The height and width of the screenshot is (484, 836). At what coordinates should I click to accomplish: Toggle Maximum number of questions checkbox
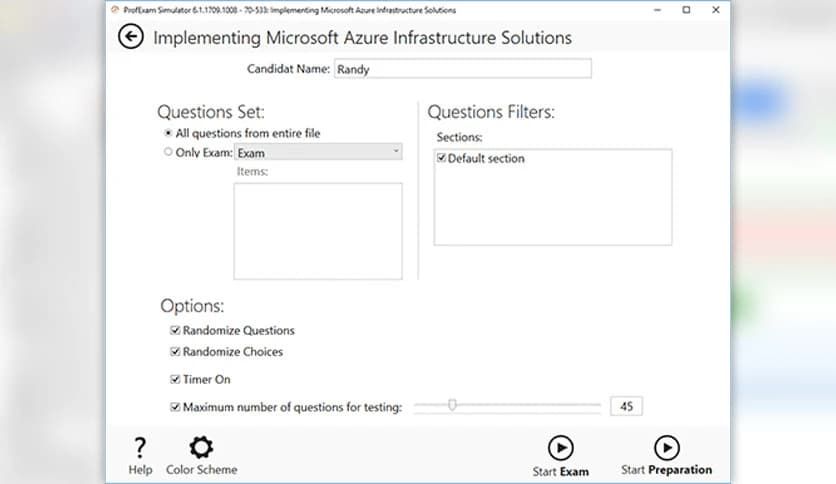click(x=175, y=407)
